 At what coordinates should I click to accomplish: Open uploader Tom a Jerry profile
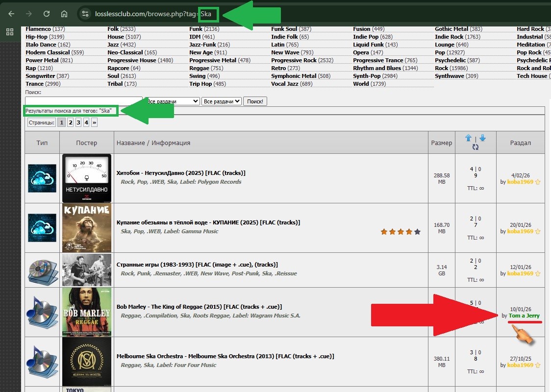click(x=524, y=316)
